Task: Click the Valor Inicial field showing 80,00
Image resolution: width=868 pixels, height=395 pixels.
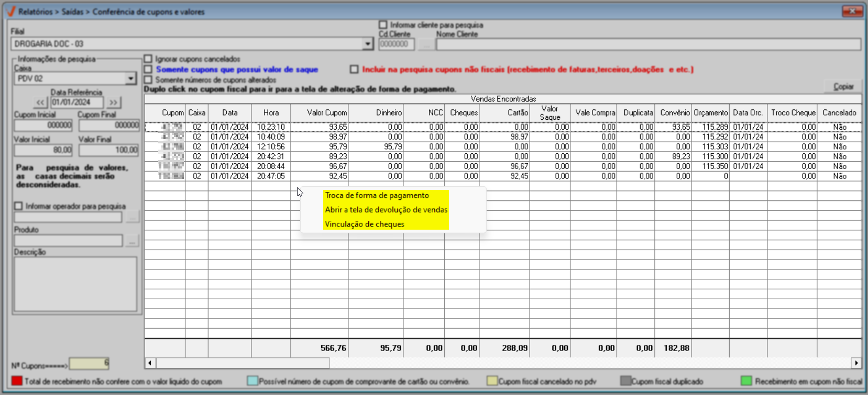Action: coord(43,150)
